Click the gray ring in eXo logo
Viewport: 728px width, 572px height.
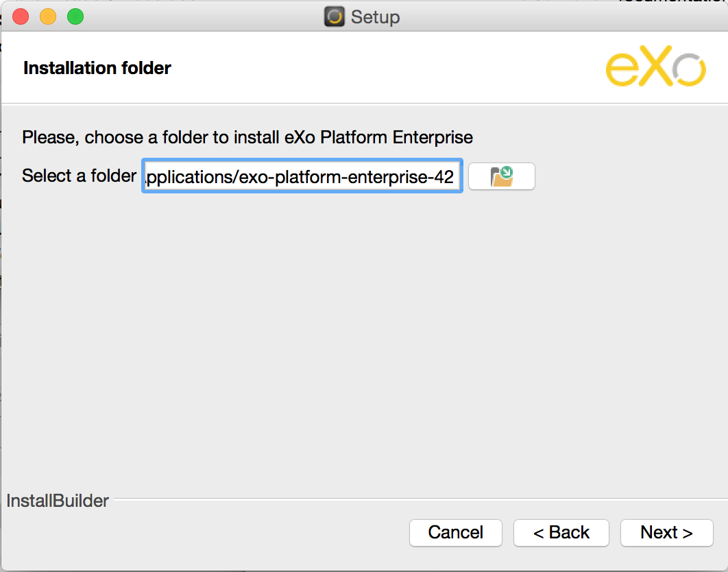(690, 70)
